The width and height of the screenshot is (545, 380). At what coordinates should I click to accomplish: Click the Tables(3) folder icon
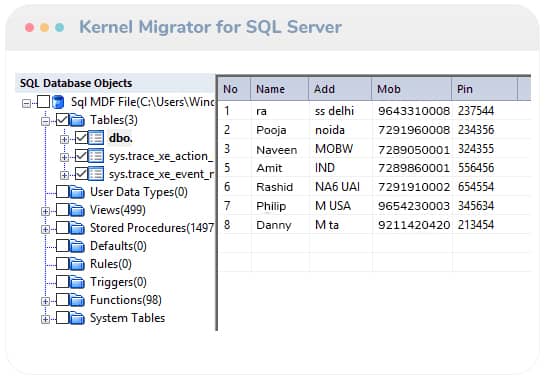pos(77,120)
